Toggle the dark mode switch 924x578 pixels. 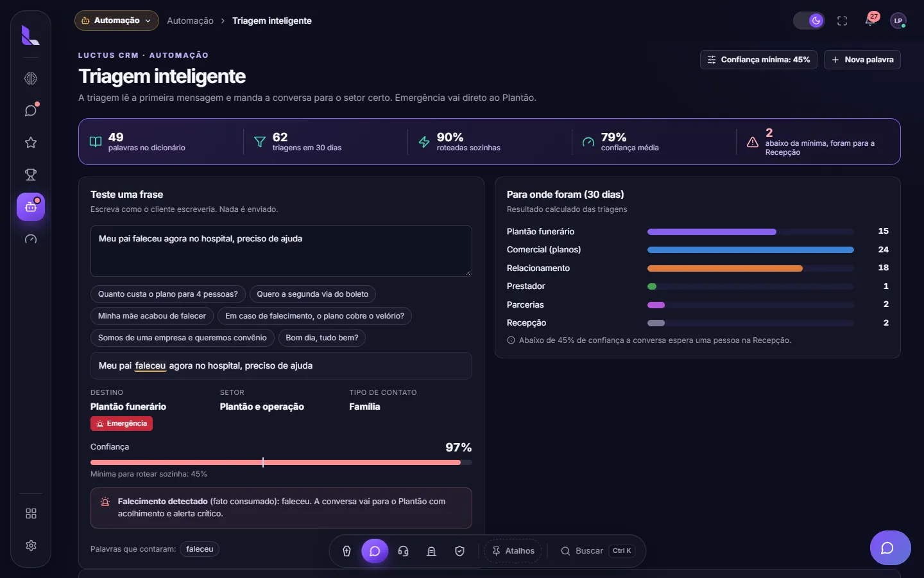(x=809, y=21)
